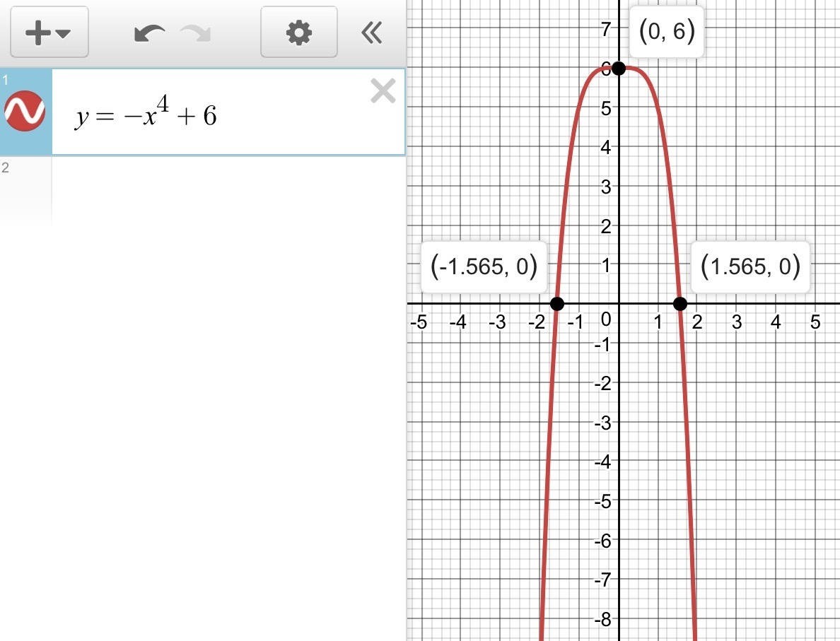Collapse the expression list panel
Image resolution: width=840 pixels, height=641 pixels.
tap(372, 33)
